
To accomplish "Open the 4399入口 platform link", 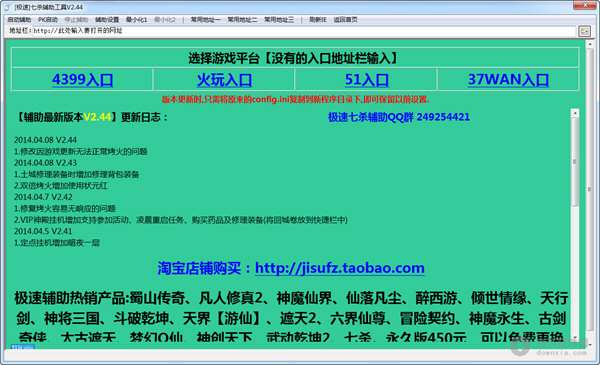I will click(x=82, y=80).
